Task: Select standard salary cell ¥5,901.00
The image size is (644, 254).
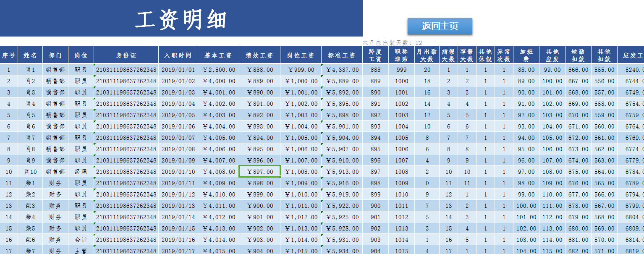Action: click(342, 126)
